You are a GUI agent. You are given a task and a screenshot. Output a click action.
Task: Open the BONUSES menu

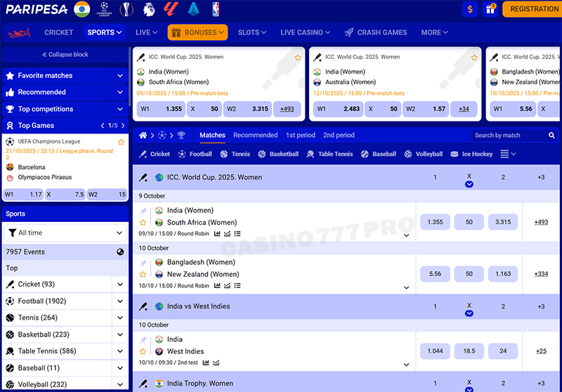tap(197, 32)
